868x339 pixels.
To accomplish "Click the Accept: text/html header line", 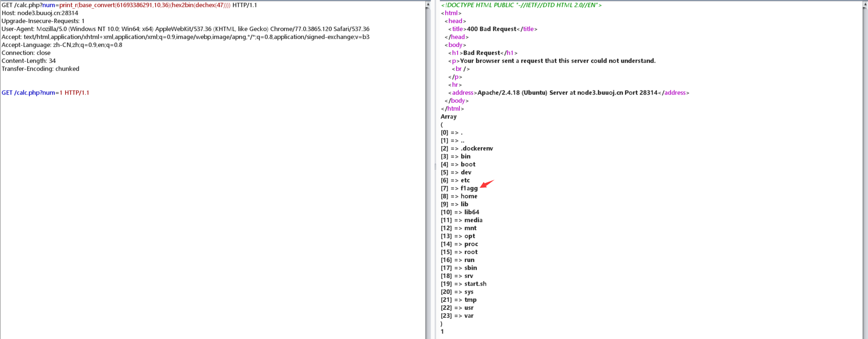I will (x=185, y=37).
